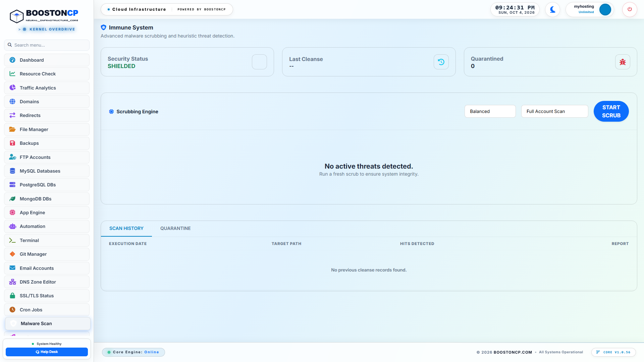Open MongoDB DBs leaf icon
The height and width of the screenshot is (362, 644).
coord(12,199)
